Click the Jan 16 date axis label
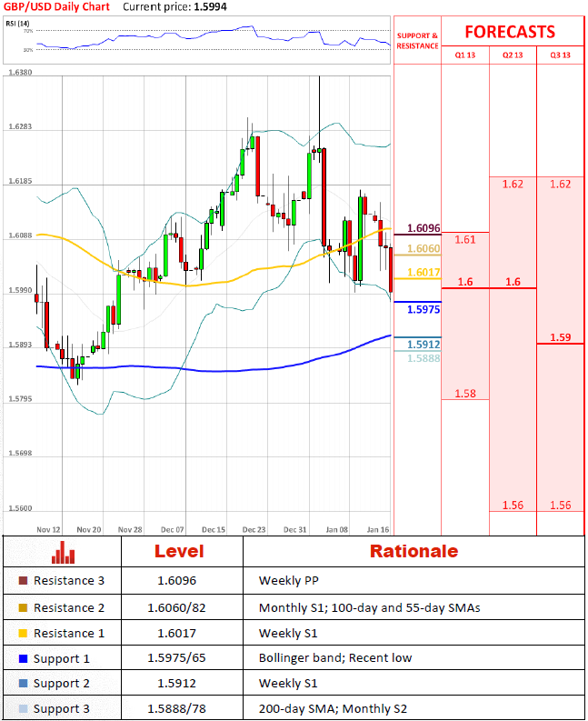Viewport: 588px width, 721px height. tap(377, 530)
